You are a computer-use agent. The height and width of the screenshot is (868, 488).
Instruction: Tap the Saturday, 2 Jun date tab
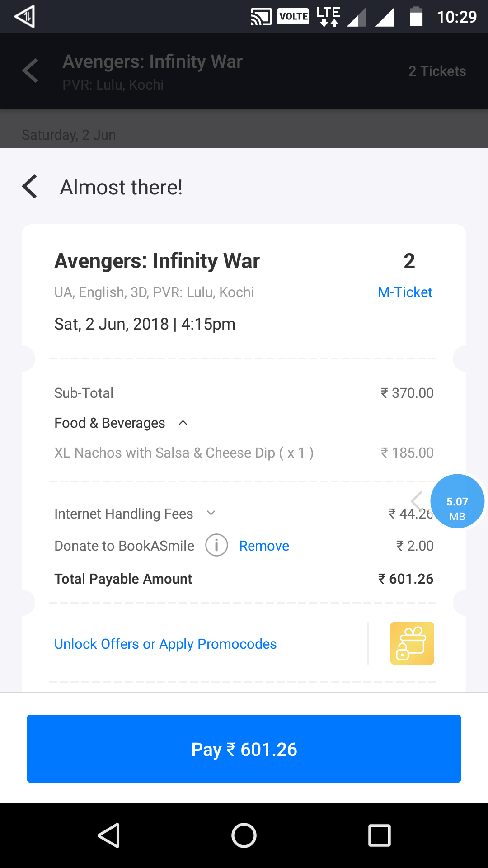tap(69, 135)
